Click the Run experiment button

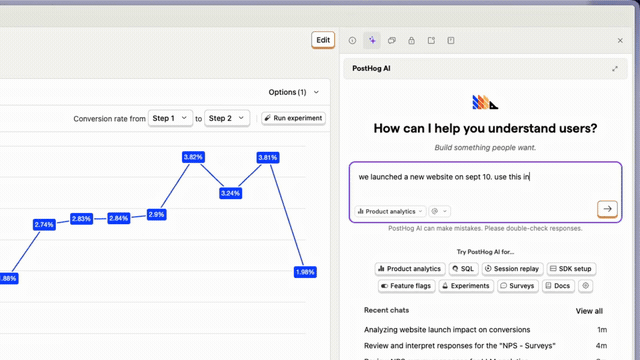(x=293, y=118)
